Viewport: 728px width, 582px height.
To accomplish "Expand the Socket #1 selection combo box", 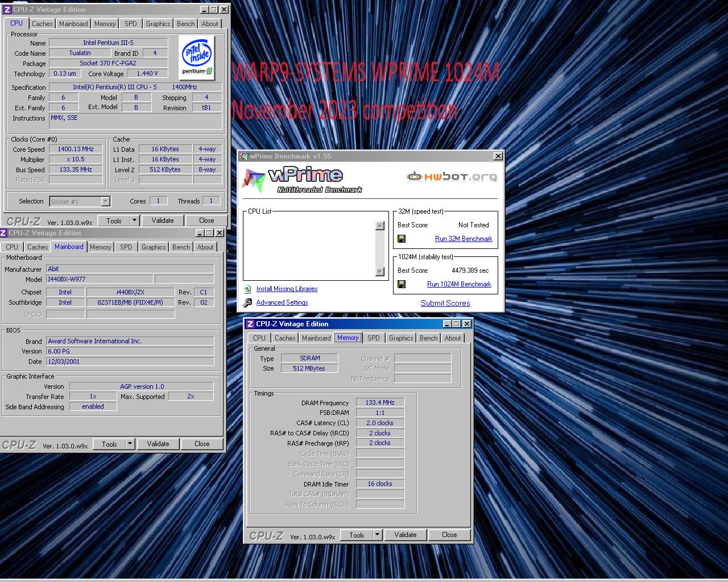I will (105, 201).
